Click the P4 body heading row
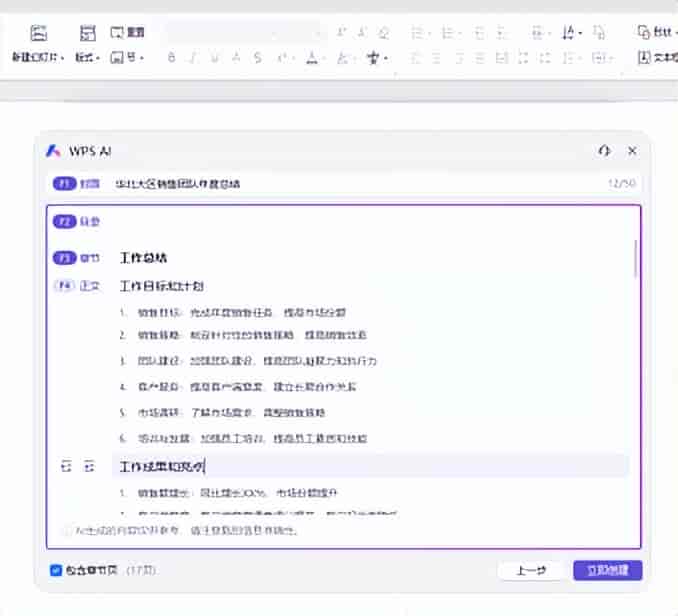The height and width of the screenshot is (616, 678). pyautogui.click(x=162, y=286)
